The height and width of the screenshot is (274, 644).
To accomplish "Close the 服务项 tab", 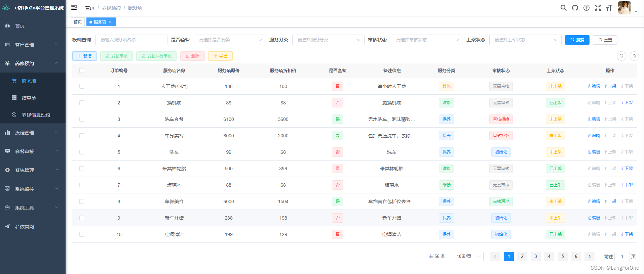I will pyautogui.click(x=110, y=22).
